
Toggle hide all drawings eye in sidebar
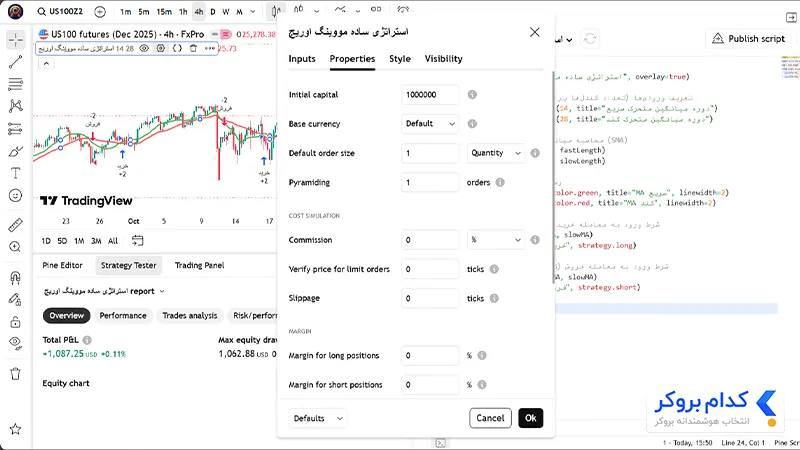coord(15,343)
